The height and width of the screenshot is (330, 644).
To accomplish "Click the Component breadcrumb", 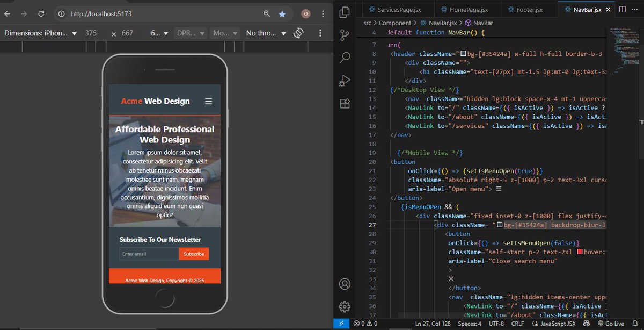I will click(x=395, y=23).
